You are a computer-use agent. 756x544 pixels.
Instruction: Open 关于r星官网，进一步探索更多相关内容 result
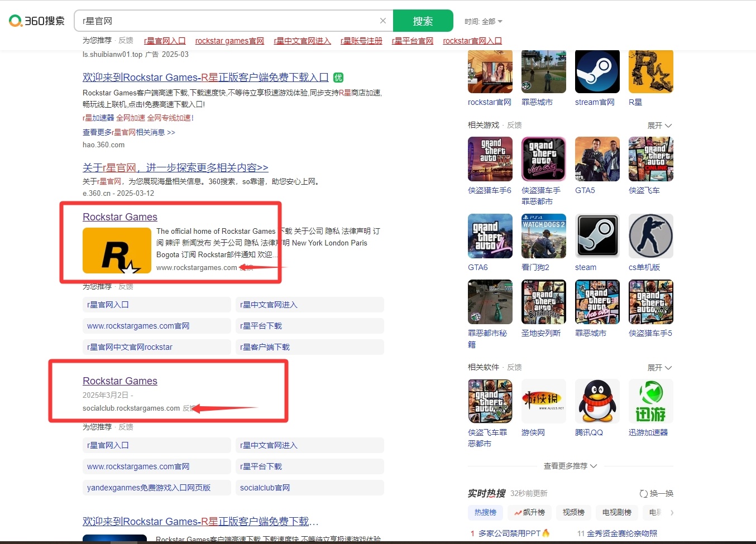pos(175,167)
